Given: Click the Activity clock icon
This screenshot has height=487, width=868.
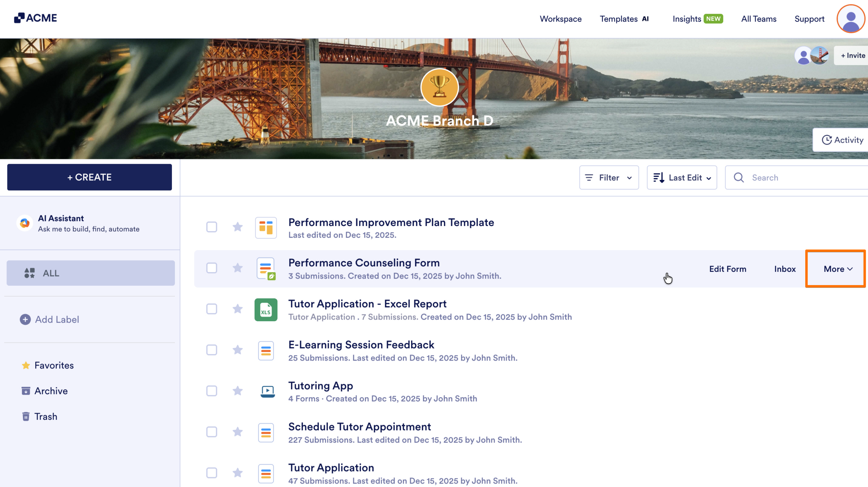Looking at the screenshot, I should click(827, 140).
